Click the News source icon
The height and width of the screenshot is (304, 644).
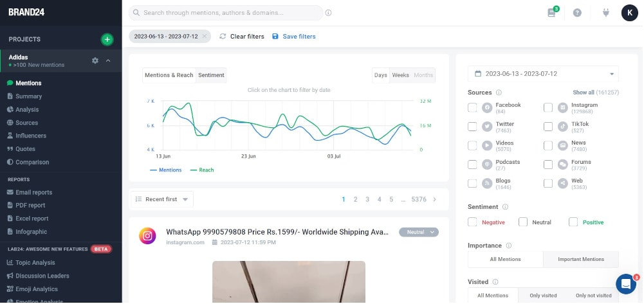(563, 145)
